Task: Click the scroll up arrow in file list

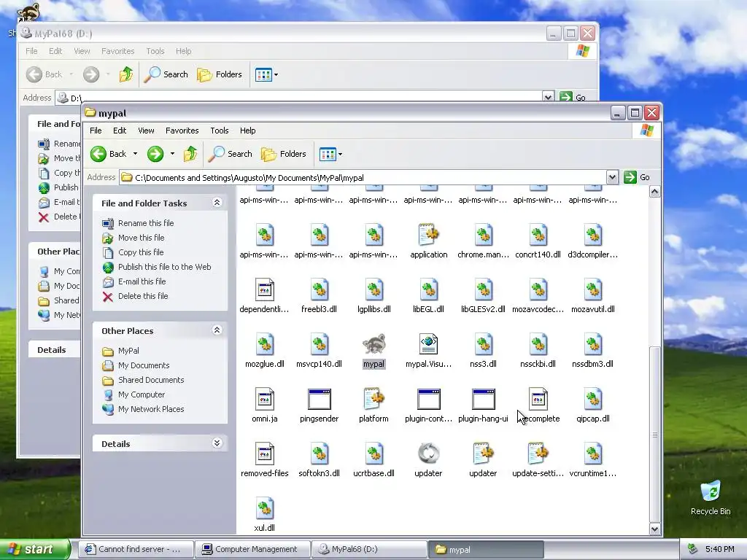Action: (654, 192)
